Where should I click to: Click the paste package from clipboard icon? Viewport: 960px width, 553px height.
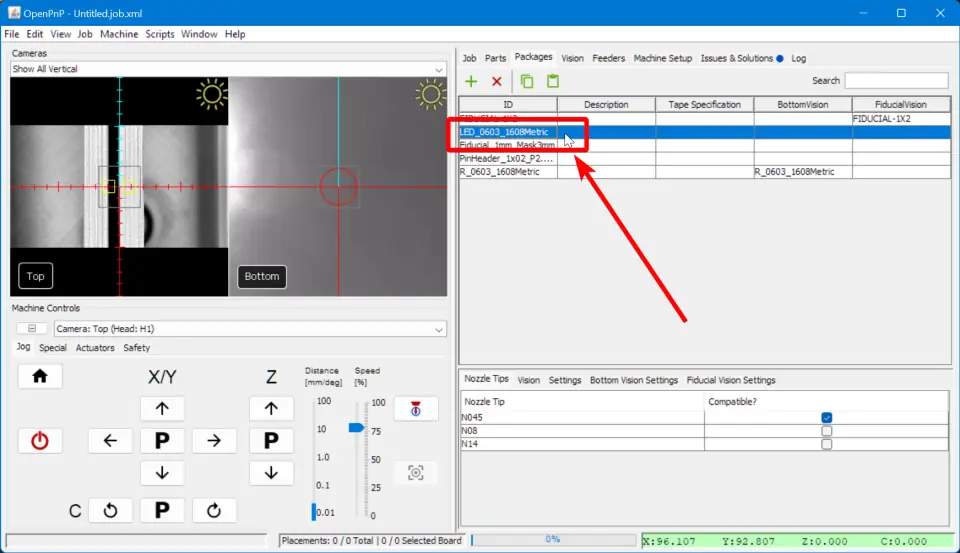tap(552, 81)
